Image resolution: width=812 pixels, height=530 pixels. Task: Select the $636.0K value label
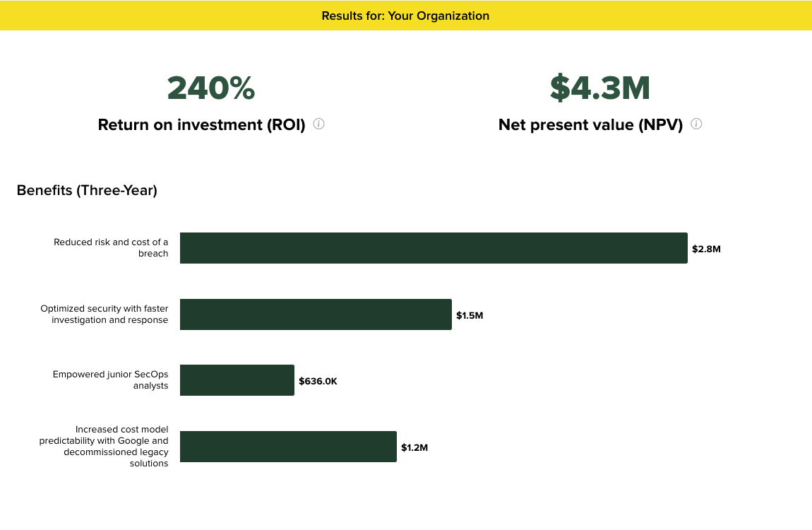[318, 381]
